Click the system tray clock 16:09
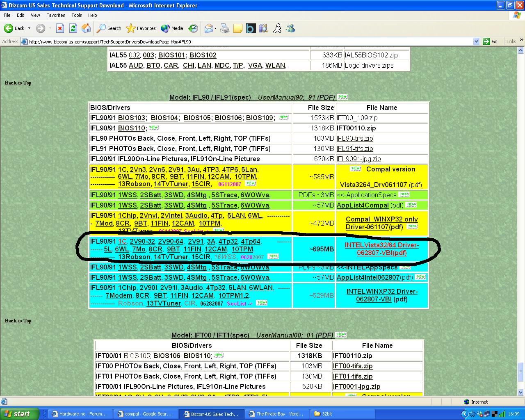The width and height of the screenshot is (525, 420). click(x=514, y=414)
